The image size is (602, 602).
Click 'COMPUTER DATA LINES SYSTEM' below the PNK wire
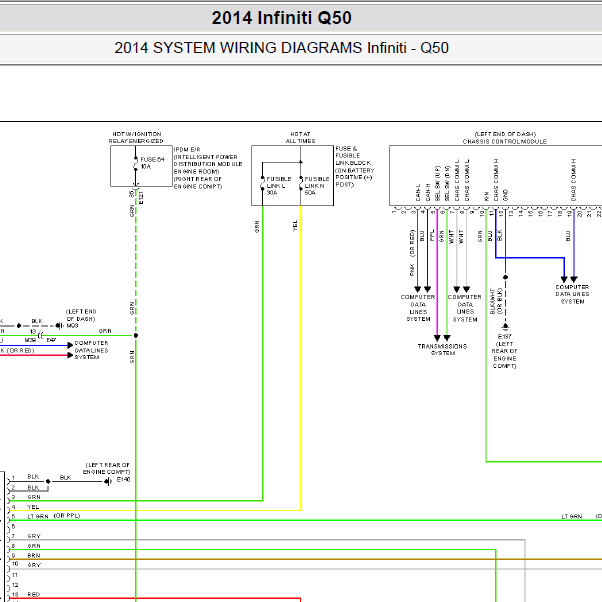(x=418, y=308)
